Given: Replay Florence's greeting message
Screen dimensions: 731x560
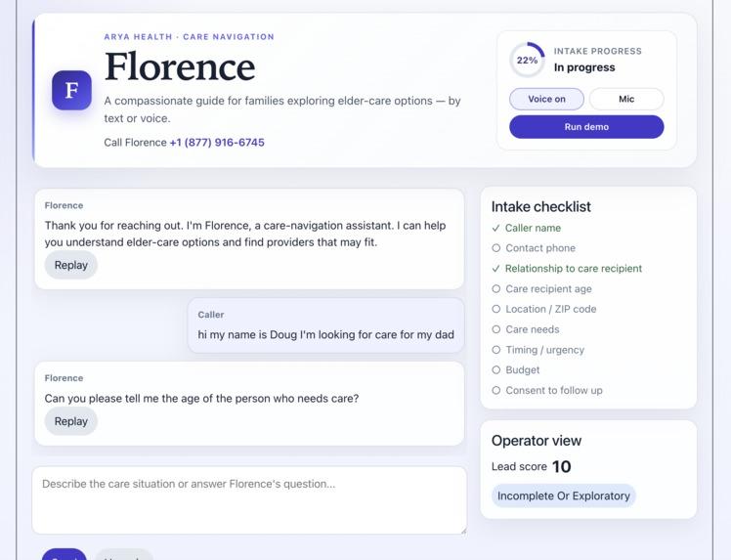Looking at the screenshot, I should click(71, 265).
